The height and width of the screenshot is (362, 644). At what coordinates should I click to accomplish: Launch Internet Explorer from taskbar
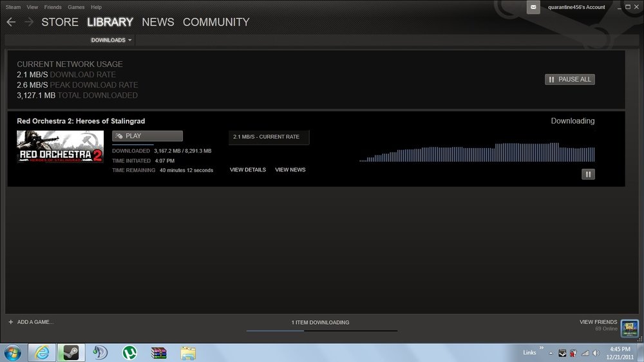pyautogui.click(x=42, y=352)
